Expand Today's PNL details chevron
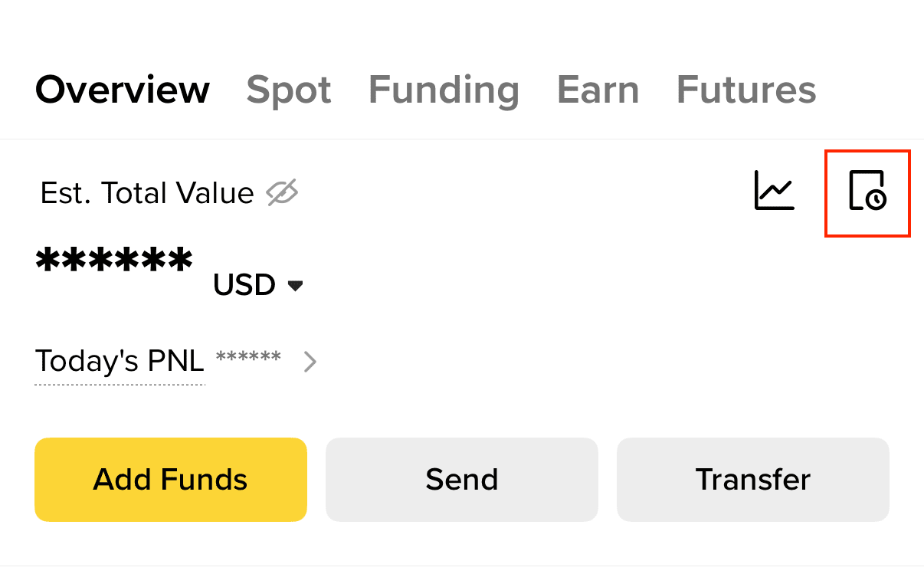 point(310,361)
